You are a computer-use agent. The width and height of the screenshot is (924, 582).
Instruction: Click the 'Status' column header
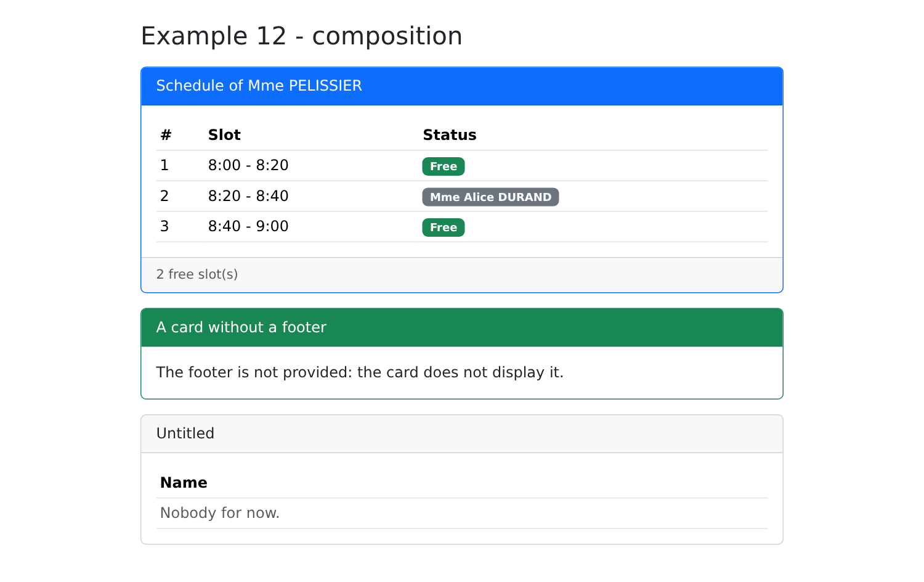(x=593, y=135)
